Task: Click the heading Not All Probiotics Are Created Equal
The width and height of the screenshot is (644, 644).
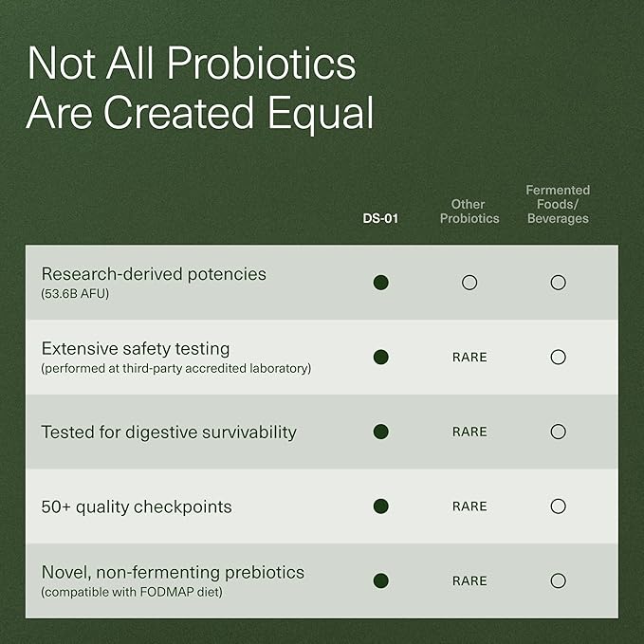Action: pos(199,87)
